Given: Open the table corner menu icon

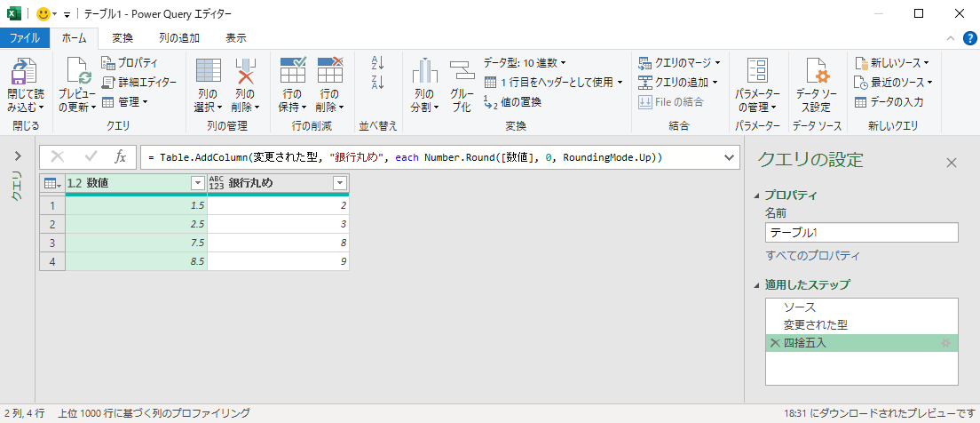Looking at the screenshot, I should click(51, 183).
